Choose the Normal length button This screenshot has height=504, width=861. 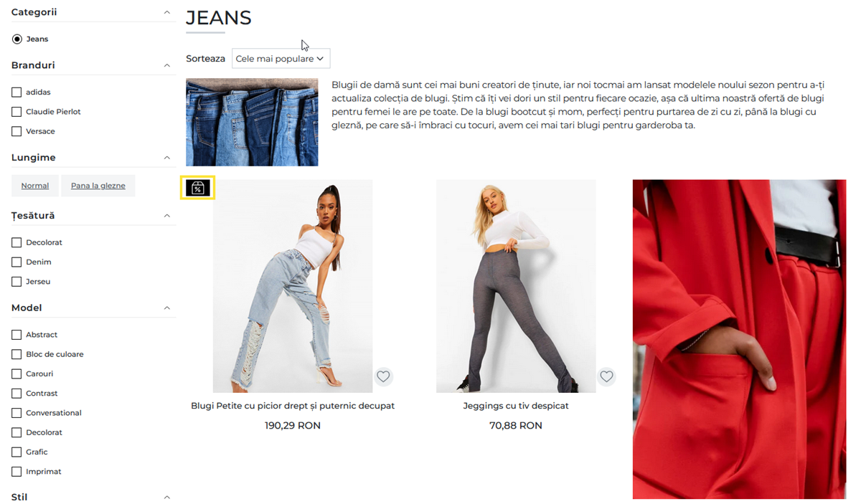pyautogui.click(x=35, y=186)
